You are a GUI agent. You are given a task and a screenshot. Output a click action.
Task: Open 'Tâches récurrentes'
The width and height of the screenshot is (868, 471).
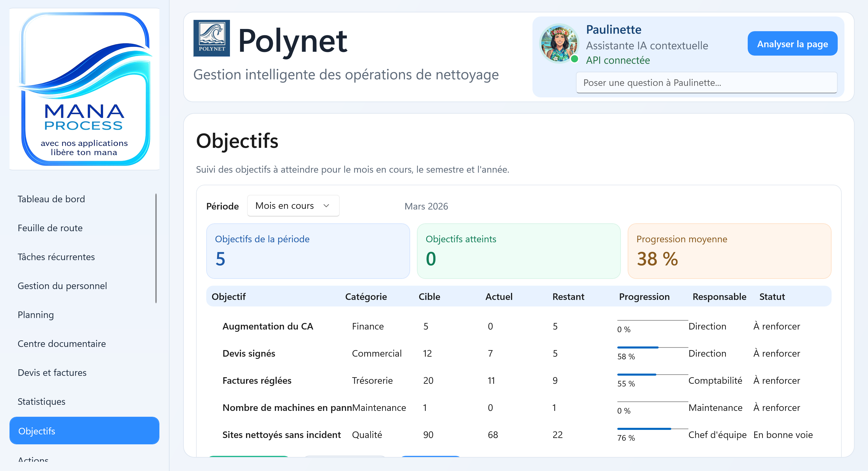tap(56, 257)
